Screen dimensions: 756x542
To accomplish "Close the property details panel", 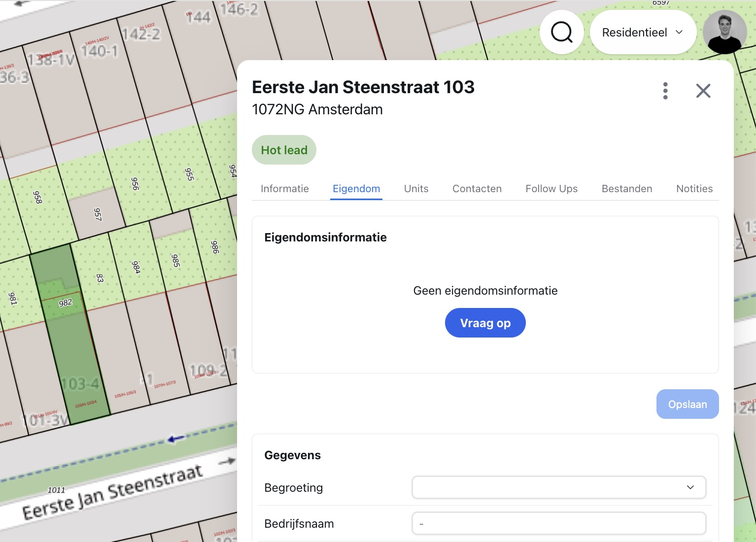I will pos(703,91).
